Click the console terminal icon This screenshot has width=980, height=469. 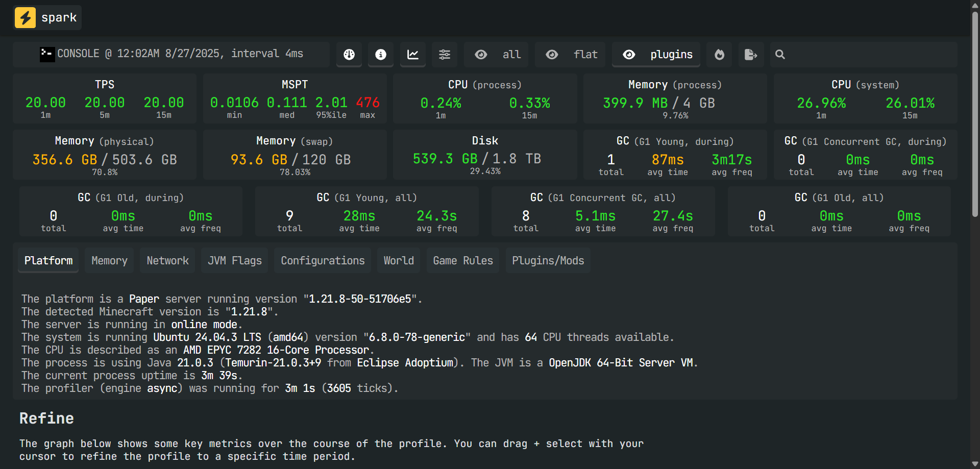47,54
